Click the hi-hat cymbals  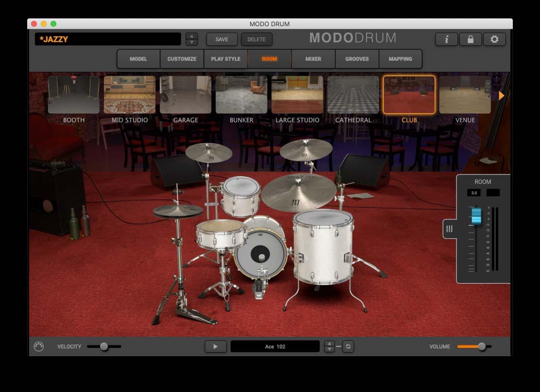point(178,210)
